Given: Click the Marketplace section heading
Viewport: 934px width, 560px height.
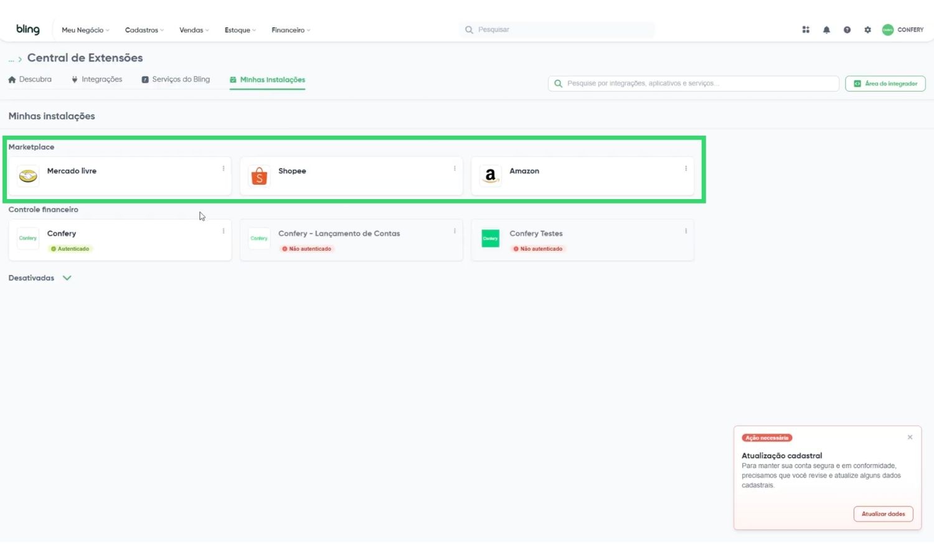Looking at the screenshot, I should pyautogui.click(x=31, y=147).
